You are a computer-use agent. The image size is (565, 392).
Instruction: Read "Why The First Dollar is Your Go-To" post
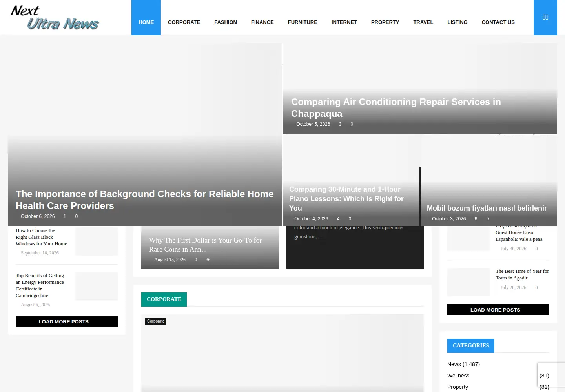click(205, 245)
